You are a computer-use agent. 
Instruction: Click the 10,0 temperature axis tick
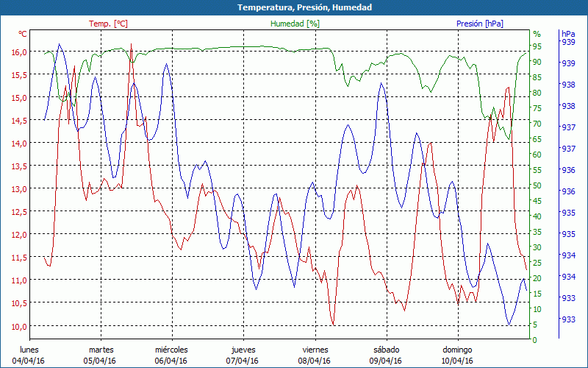tap(19, 326)
